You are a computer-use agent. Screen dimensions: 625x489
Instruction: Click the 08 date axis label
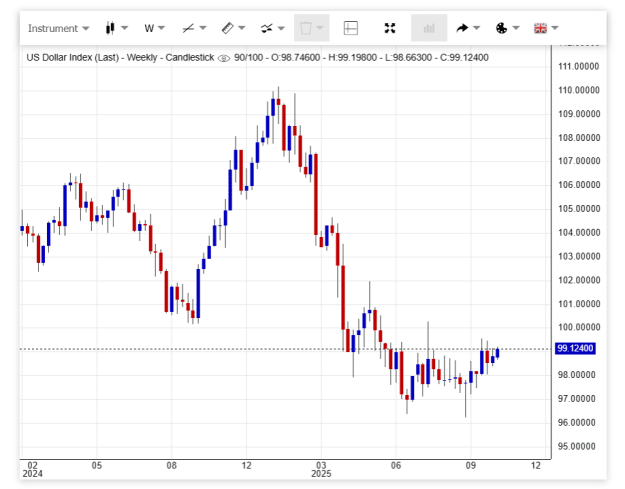tap(172, 465)
